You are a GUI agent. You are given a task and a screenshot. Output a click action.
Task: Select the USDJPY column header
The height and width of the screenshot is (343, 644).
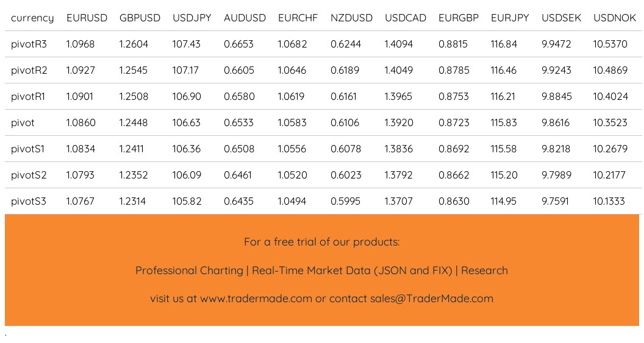(x=192, y=18)
